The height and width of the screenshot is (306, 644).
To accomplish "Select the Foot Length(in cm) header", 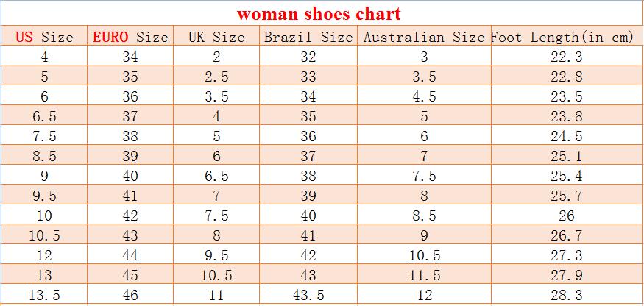I will tap(565, 37).
